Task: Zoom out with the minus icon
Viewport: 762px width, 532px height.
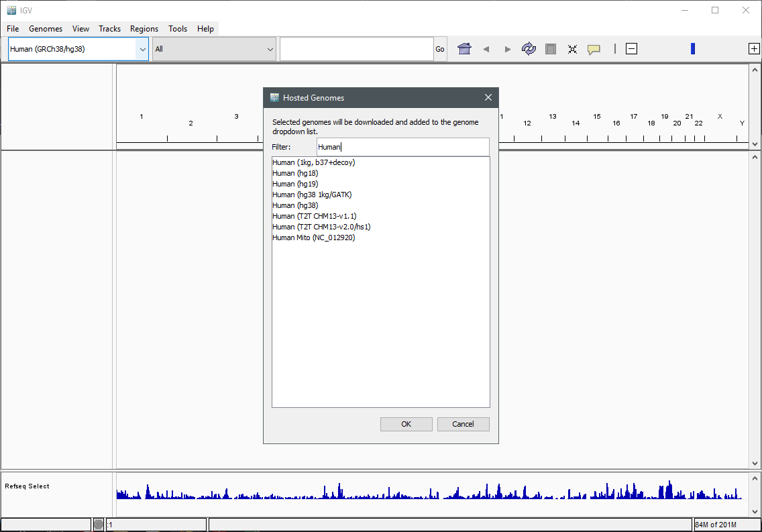Action: point(631,49)
